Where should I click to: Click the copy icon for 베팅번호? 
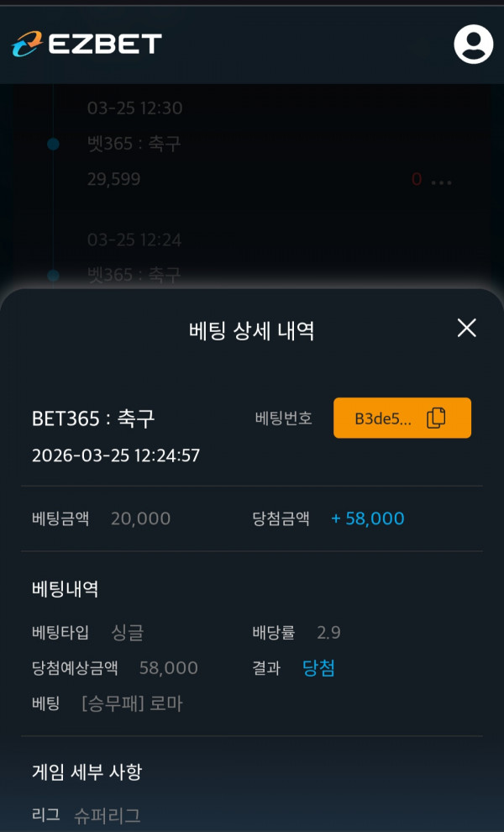point(436,419)
